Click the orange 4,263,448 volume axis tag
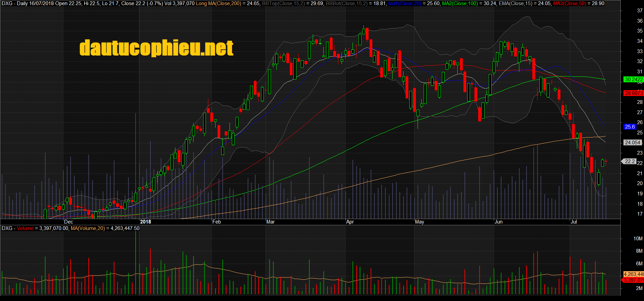 [x=633, y=274]
